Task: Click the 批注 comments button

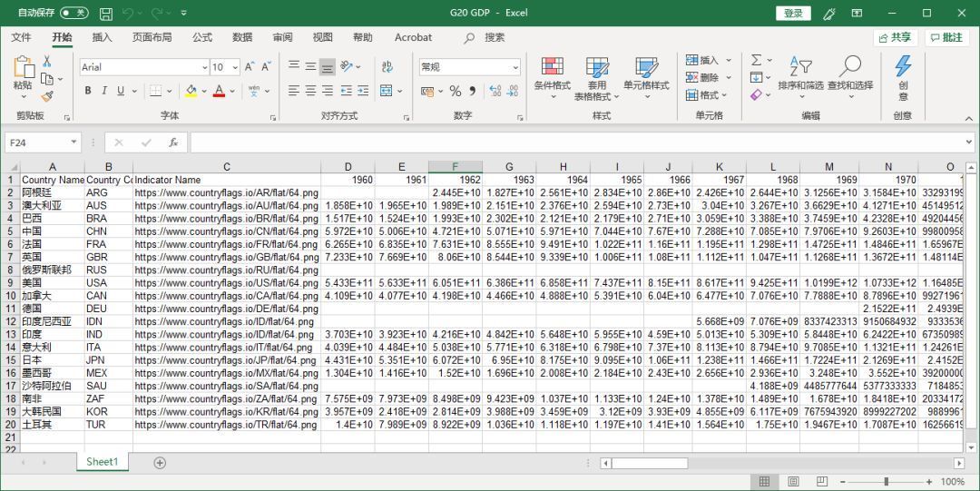Action: tap(946, 37)
